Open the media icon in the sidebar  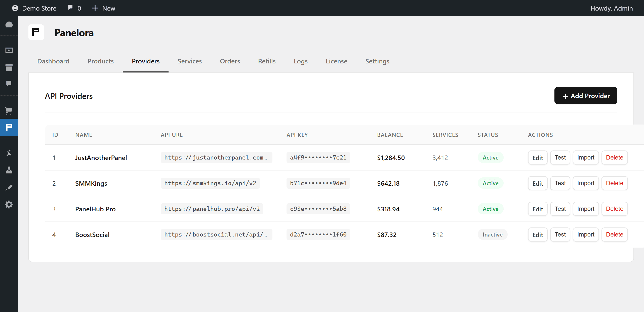tap(9, 50)
